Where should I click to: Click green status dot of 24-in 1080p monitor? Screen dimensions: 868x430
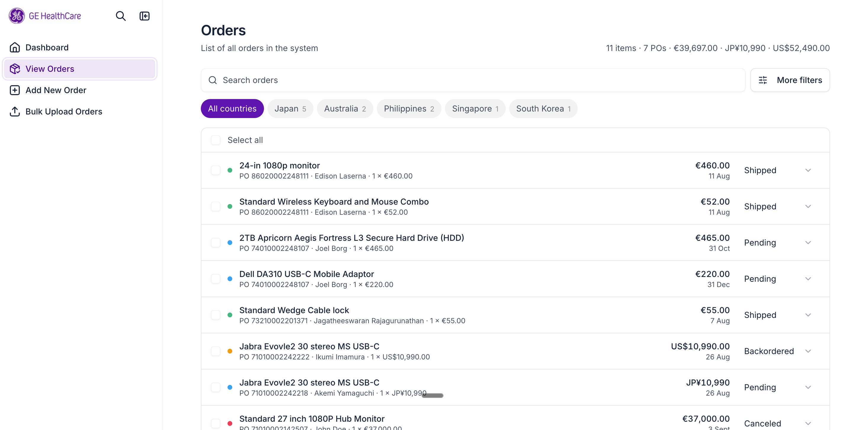pos(230,170)
